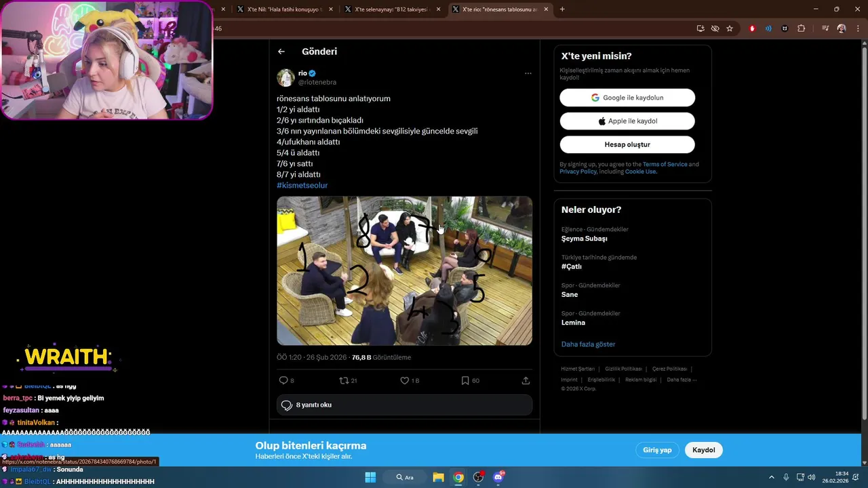Bookmark this page with the star icon
868x488 pixels.
(x=730, y=28)
